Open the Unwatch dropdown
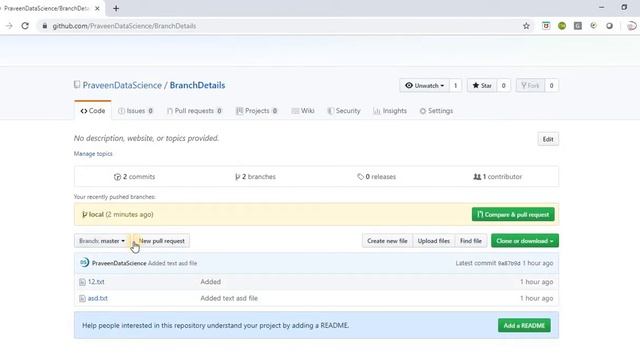 point(424,86)
